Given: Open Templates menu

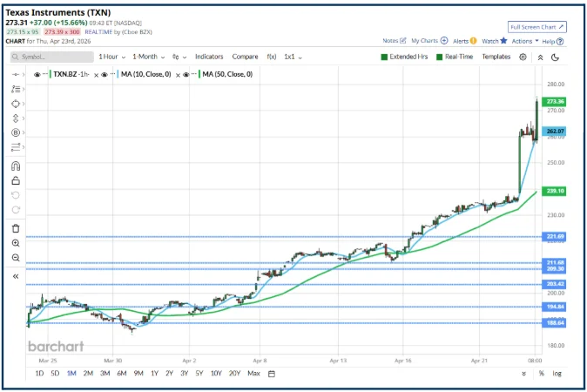Looking at the screenshot, I should point(496,57).
